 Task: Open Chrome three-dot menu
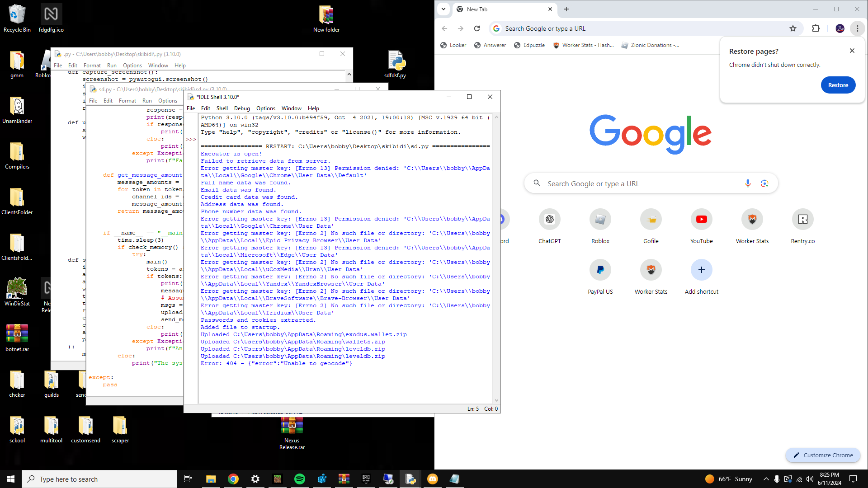coord(857,28)
